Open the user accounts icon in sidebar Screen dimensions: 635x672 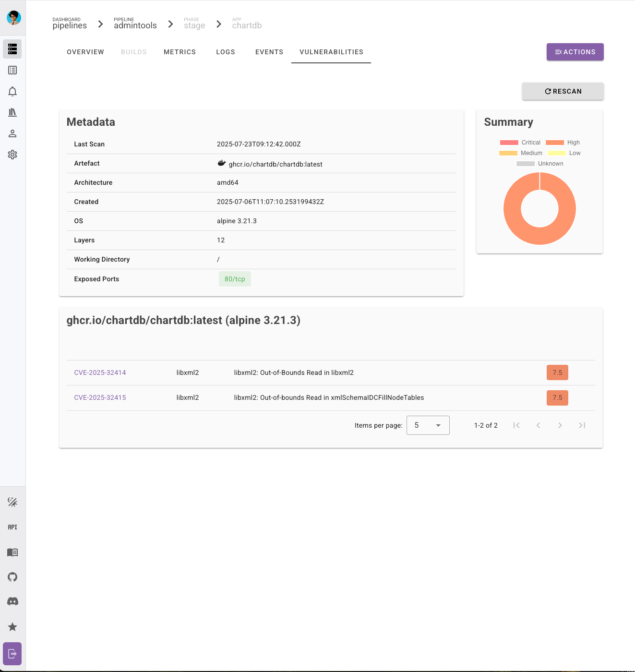pyautogui.click(x=12, y=133)
